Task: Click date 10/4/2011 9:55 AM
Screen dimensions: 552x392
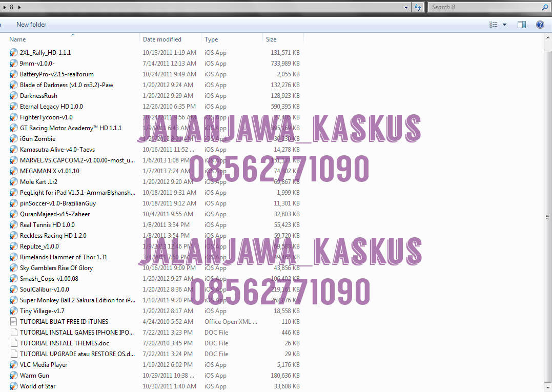Action: [x=168, y=214]
